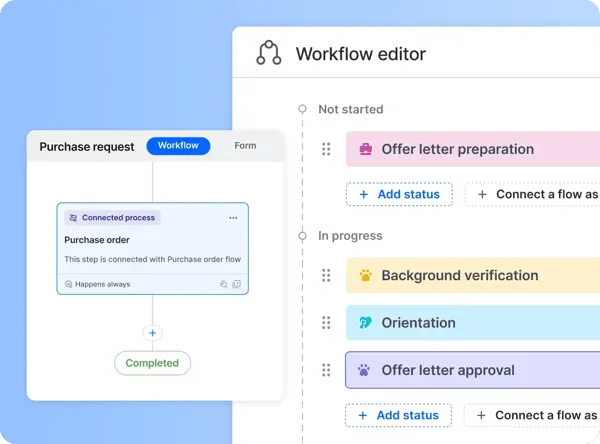Viewport: 600px width, 444px height.
Task: Select the Orientation status bar
Action: tap(473, 323)
